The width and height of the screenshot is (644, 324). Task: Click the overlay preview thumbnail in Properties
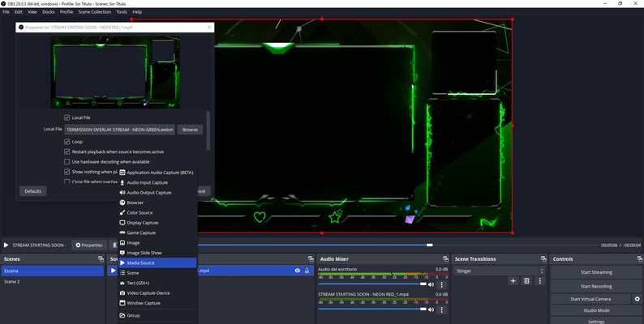[x=115, y=73]
